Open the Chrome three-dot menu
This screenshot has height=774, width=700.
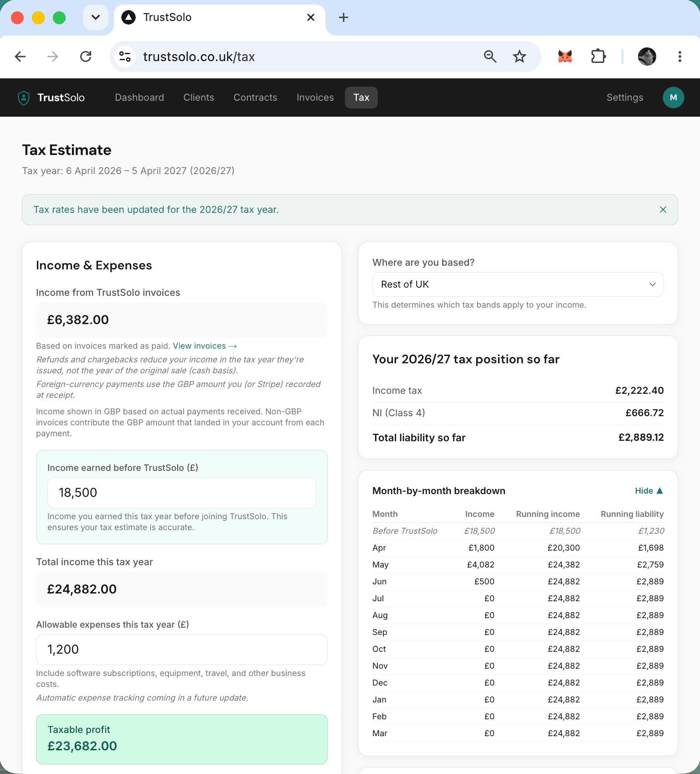(x=679, y=57)
